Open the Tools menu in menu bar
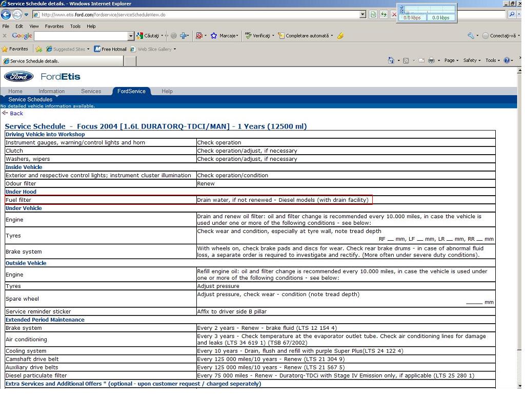Image resolution: width=525 pixels, height=420 pixels. pyautogui.click(x=75, y=26)
